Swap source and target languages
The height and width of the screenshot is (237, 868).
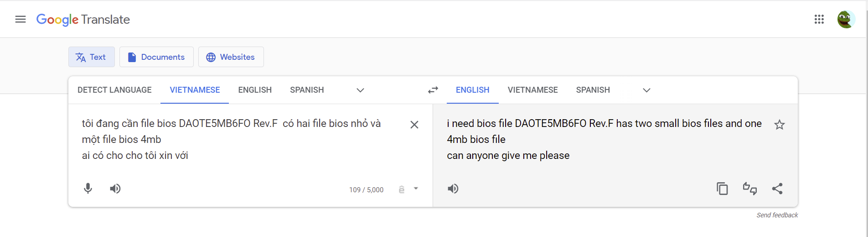pos(433,90)
